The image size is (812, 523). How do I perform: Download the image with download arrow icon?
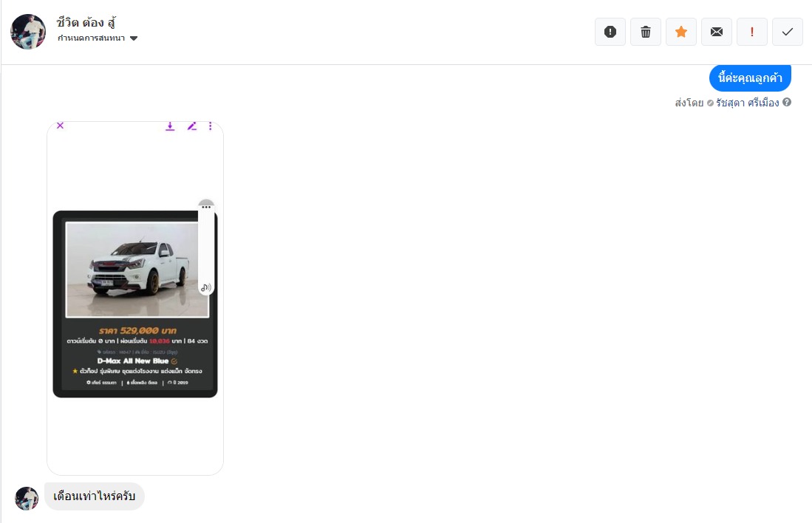pos(170,126)
